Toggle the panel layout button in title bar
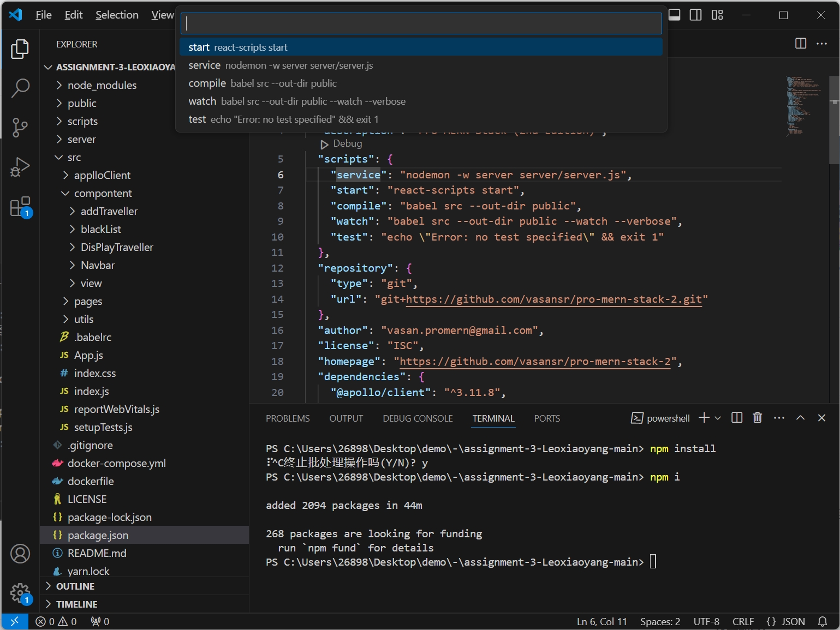 675,15
